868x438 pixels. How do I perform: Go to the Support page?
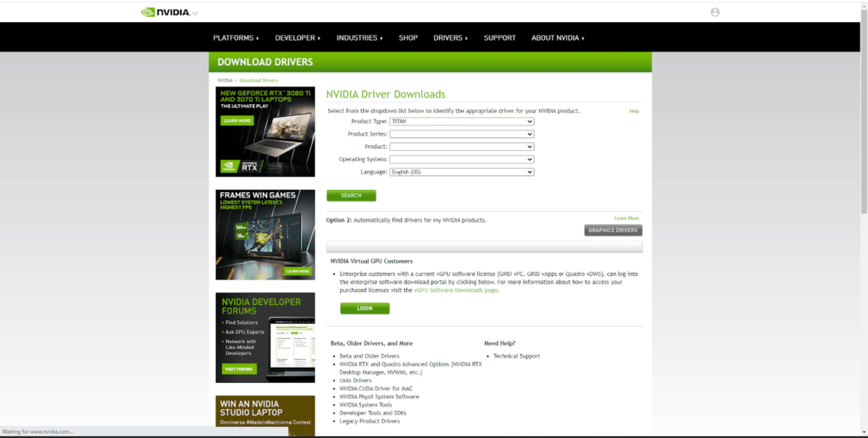pos(499,37)
